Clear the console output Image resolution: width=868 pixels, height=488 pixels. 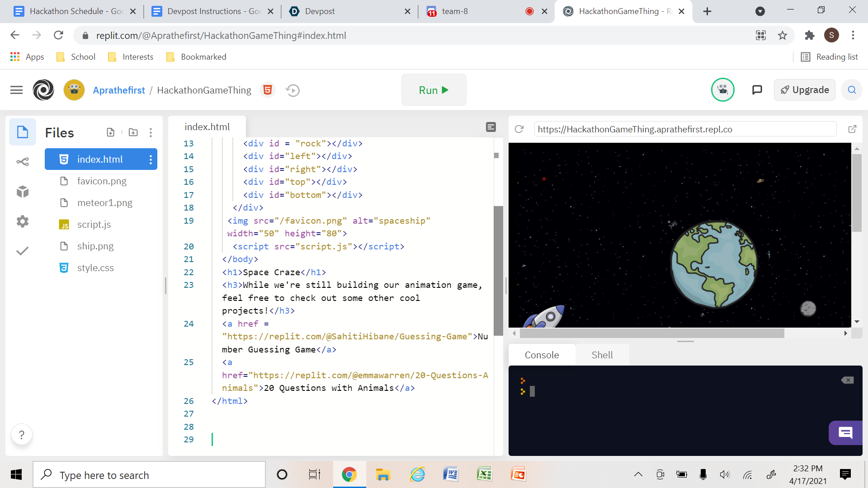click(x=848, y=380)
